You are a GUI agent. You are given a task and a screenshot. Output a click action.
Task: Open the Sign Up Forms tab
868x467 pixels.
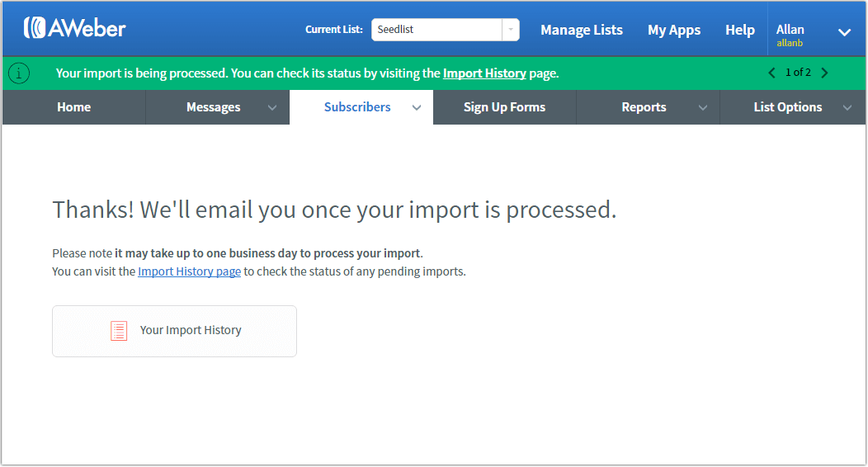click(504, 107)
